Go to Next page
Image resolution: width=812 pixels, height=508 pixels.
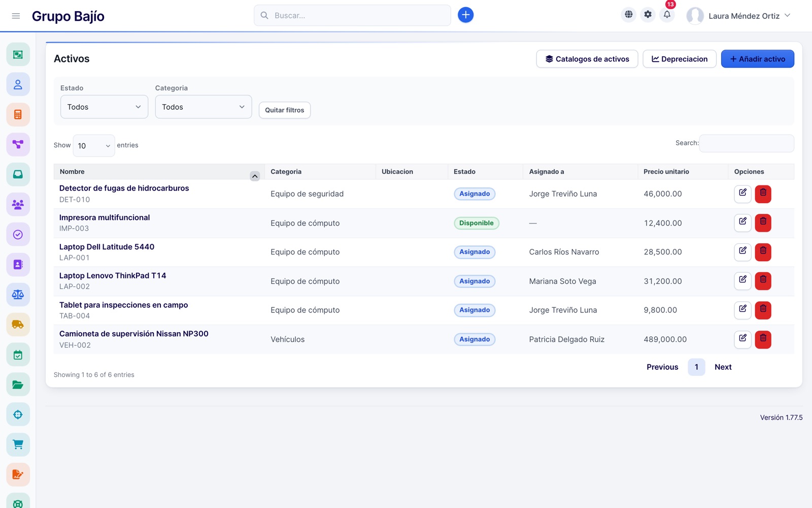point(723,367)
